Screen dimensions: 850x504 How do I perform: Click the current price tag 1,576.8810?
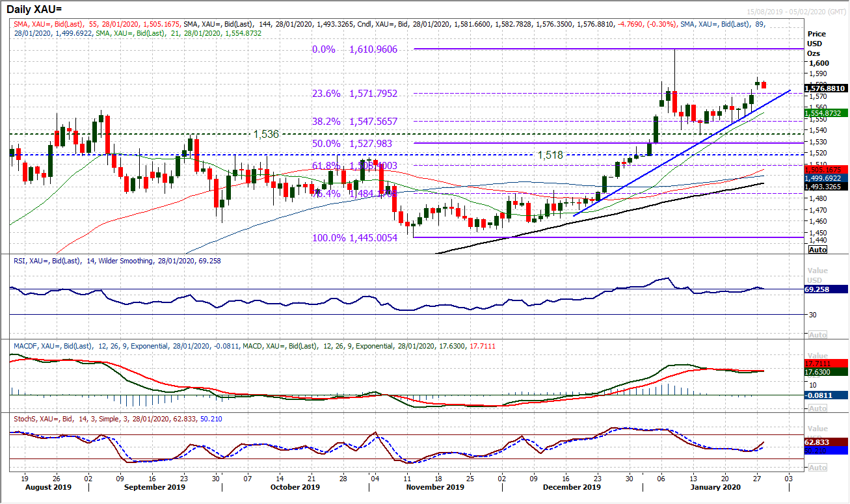[x=824, y=88]
